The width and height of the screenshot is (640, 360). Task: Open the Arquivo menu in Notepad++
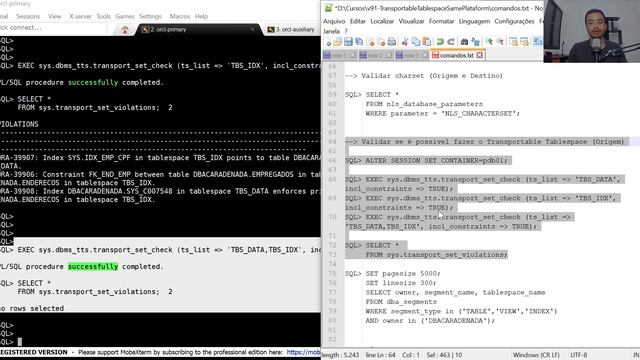334,21
